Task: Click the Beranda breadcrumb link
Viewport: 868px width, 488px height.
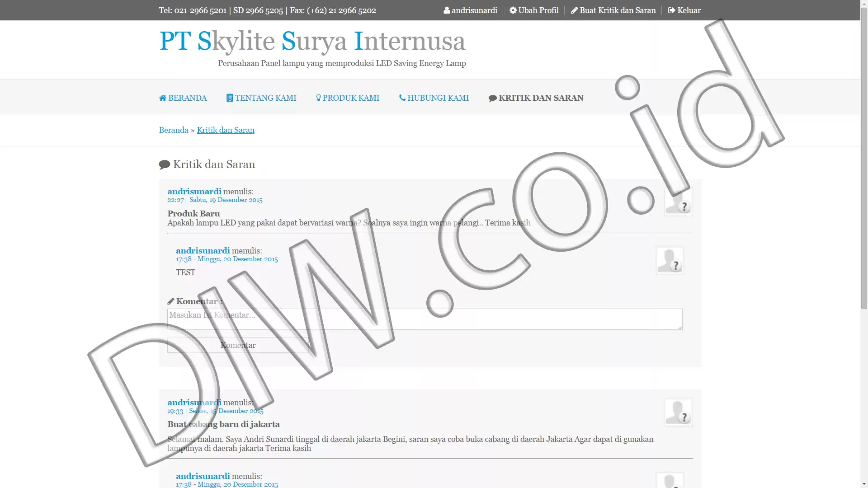Action: pos(174,130)
